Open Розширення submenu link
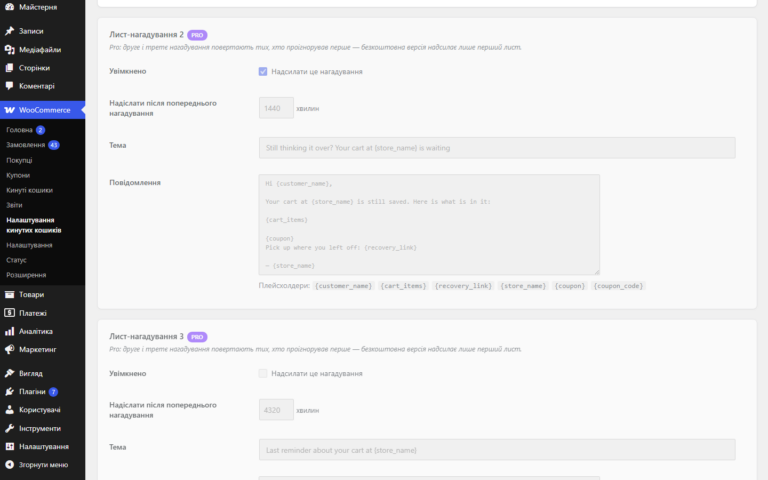The height and width of the screenshot is (480, 768). tap(26, 275)
